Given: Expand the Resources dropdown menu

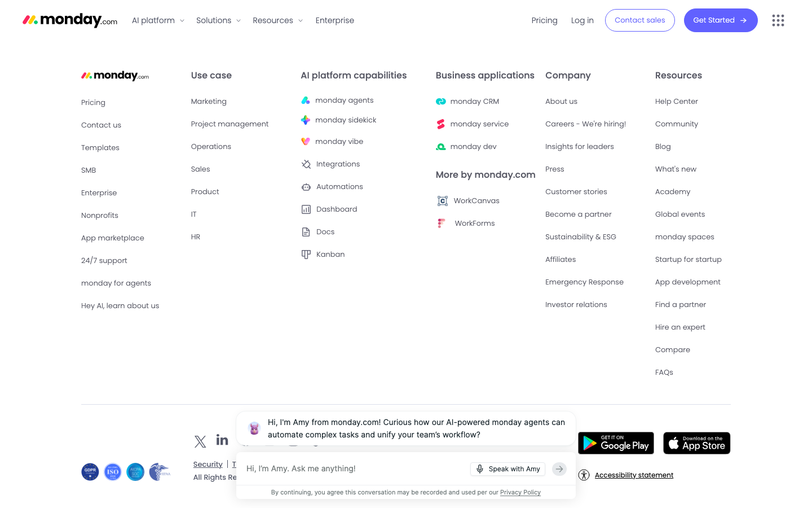Looking at the screenshot, I should tap(277, 20).
